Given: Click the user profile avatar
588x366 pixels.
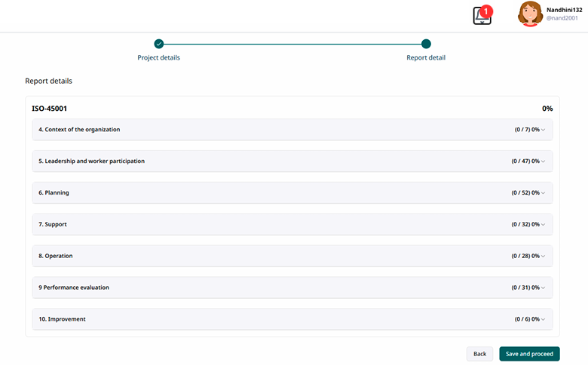Looking at the screenshot, I should (531, 14).
